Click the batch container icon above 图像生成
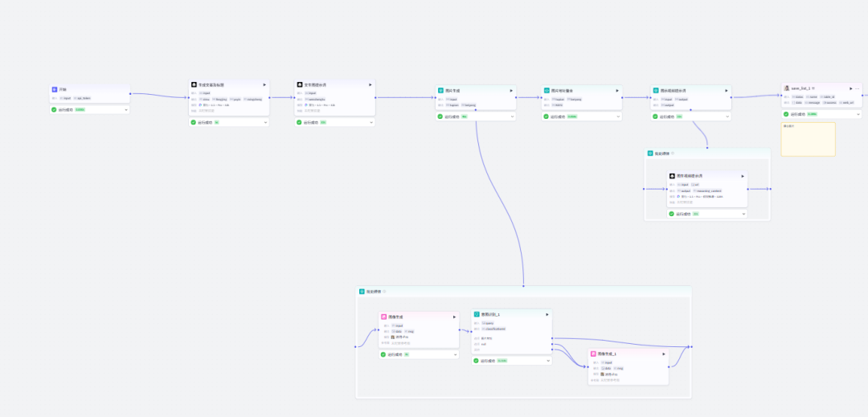Image resolution: width=868 pixels, height=417 pixels. point(362,291)
